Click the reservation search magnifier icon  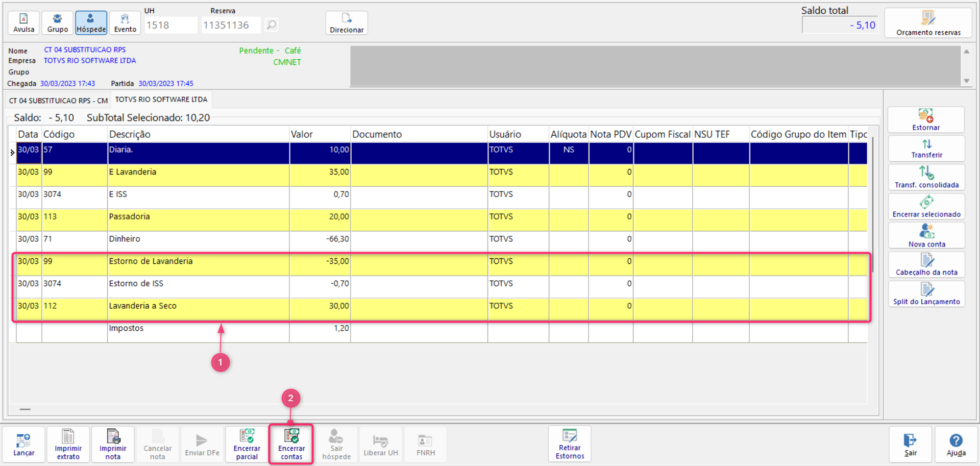[x=272, y=24]
